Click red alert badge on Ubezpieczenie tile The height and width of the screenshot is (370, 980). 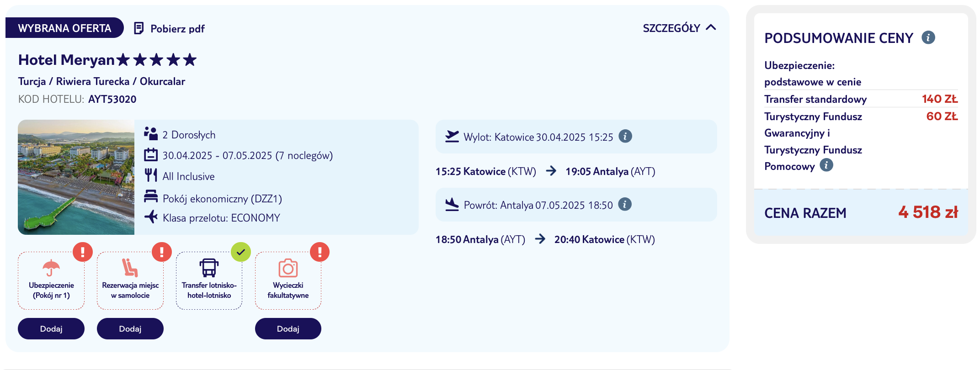(83, 252)
